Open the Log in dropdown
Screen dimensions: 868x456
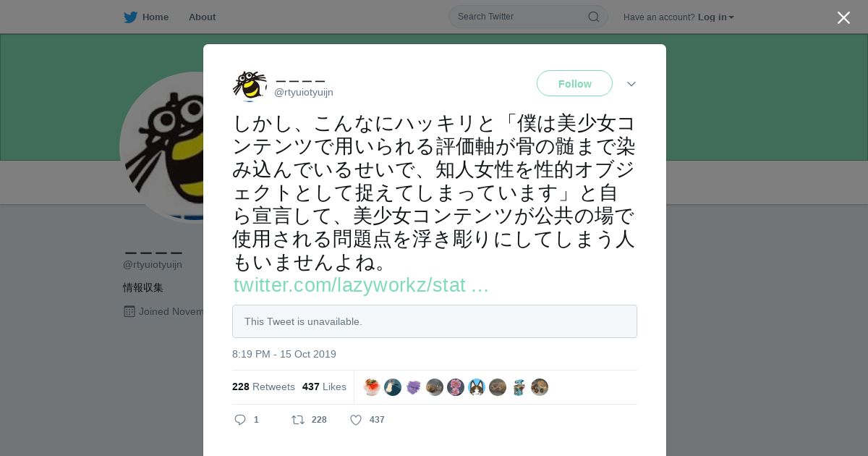(x=715, y=17)
